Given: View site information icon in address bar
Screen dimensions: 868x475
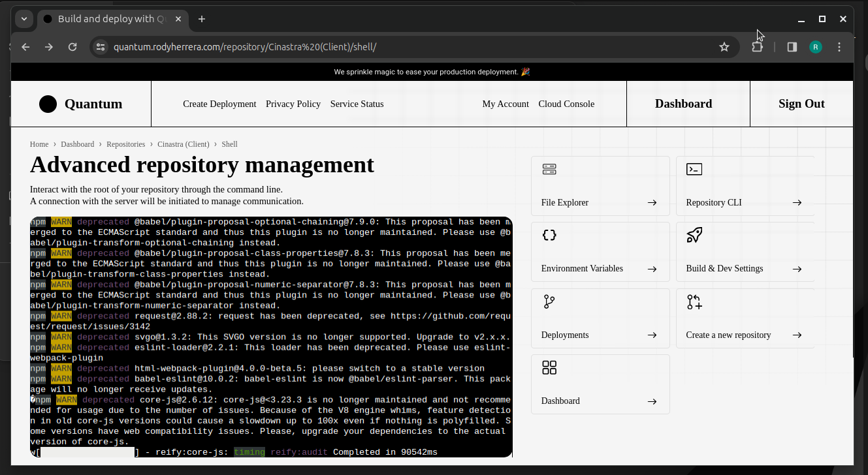Looking at the screenshot, I should click(x=100, y=47).
